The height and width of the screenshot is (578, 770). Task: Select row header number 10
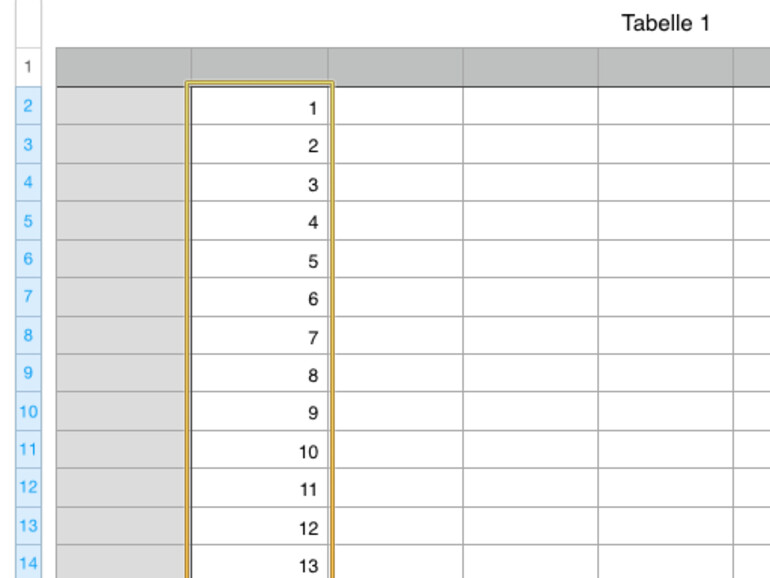(x=28, y=411)
